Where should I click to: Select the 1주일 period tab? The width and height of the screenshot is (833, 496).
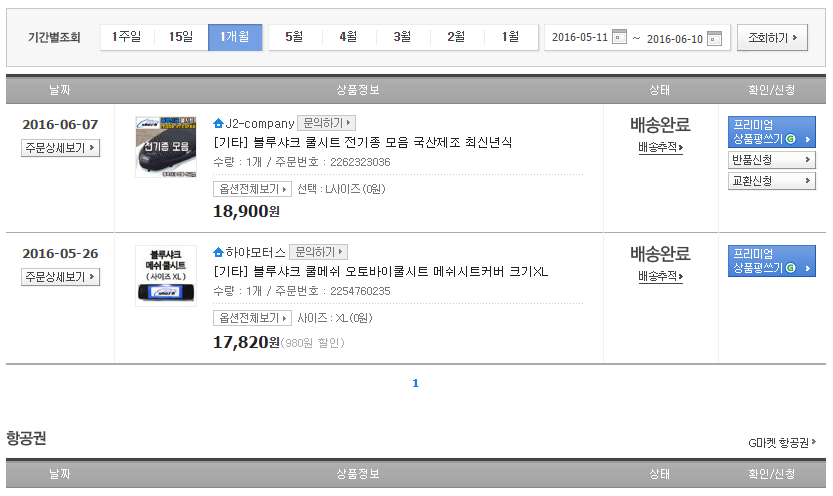[127, 37]
